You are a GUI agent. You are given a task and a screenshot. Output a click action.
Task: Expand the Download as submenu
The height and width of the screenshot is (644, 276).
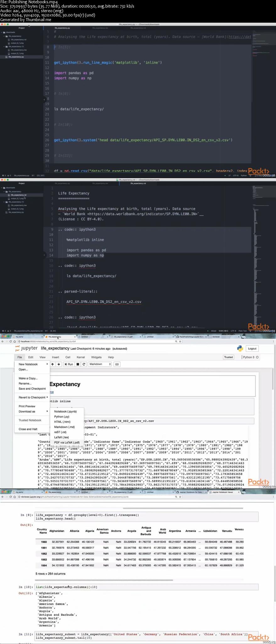[x=32, y=411]
